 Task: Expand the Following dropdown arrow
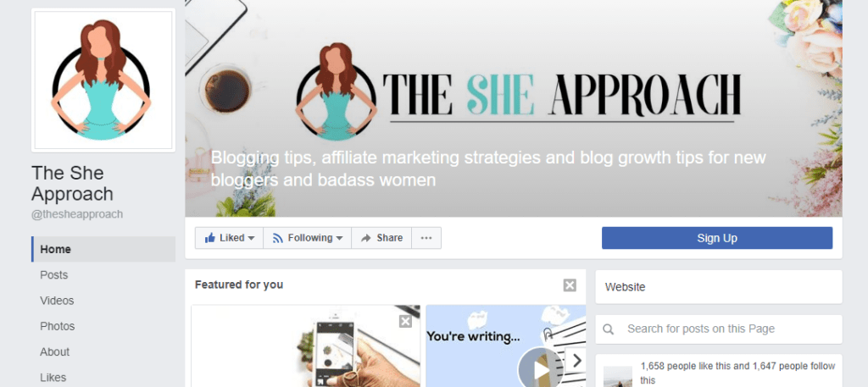coord(339,238)
